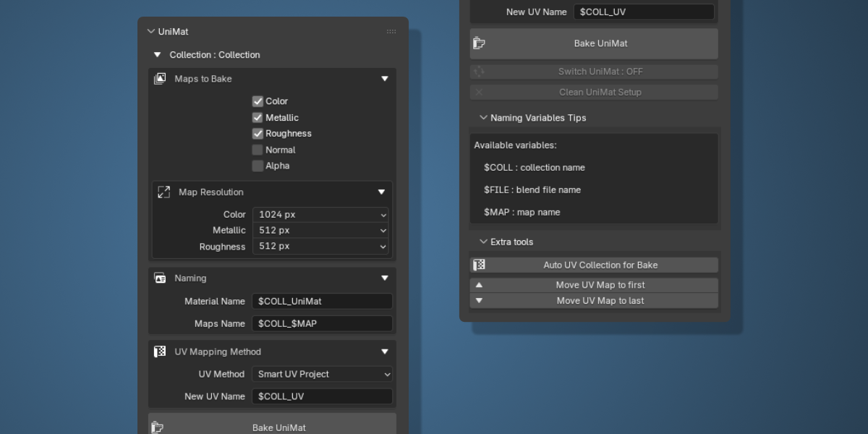The image size is (868, 434).
Task: Click the up arrow icon on Move UV Map to first
Action: (480, 284)
